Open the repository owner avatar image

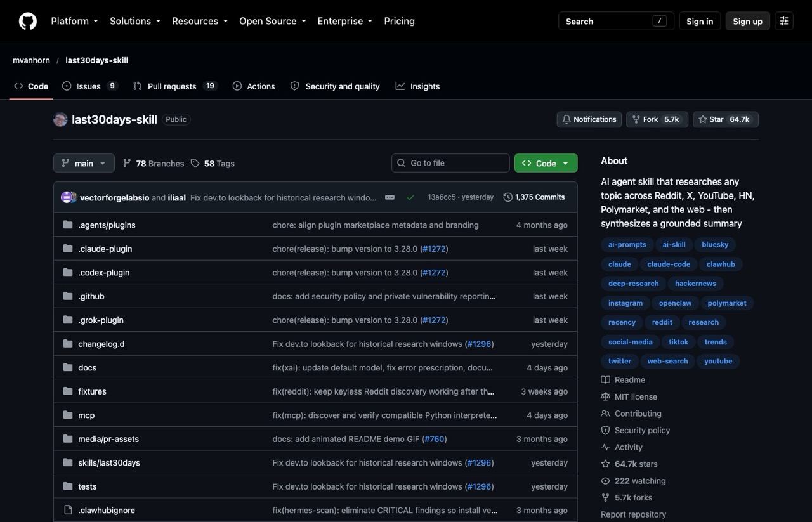point(60,119)
